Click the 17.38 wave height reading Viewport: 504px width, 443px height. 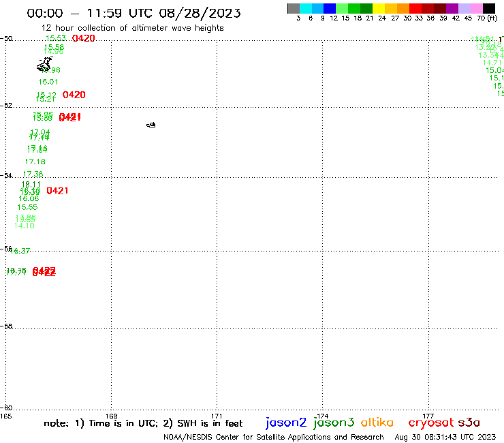click(x=33, y=174)
